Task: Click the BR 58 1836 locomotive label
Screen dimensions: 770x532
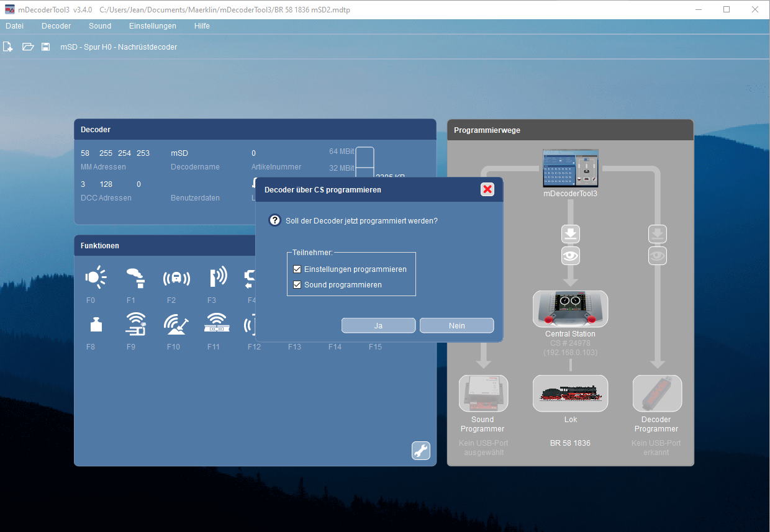Action: click(x=570, y=443)
